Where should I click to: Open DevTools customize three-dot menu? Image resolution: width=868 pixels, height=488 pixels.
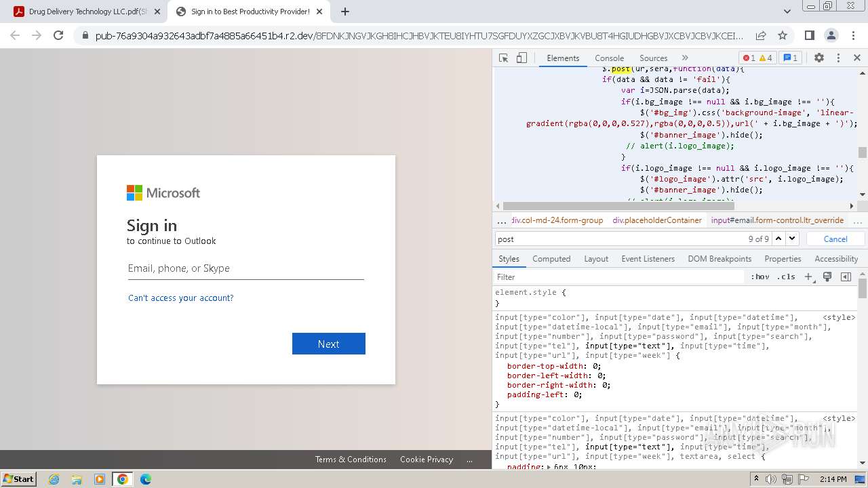point(838,58)
